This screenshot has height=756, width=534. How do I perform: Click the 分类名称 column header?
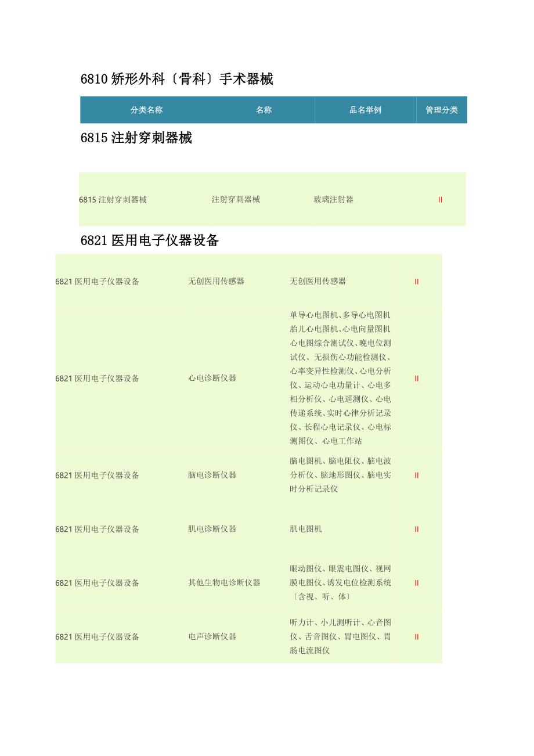(146, 110)
